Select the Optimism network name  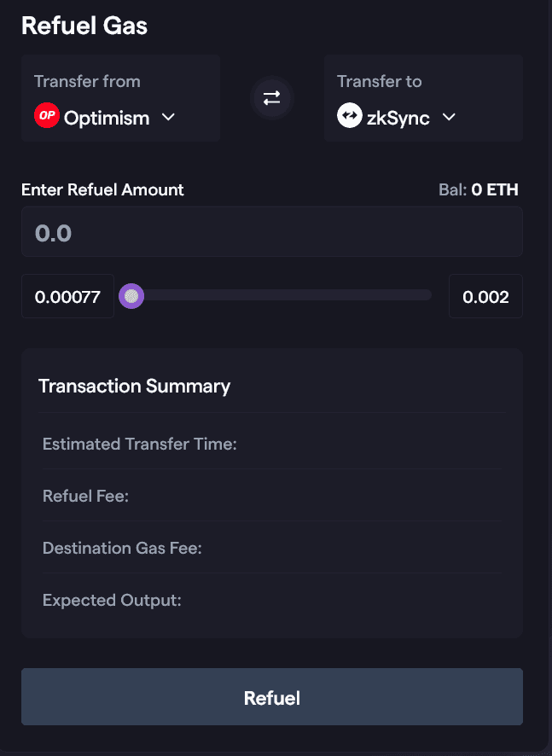[107, 118]
